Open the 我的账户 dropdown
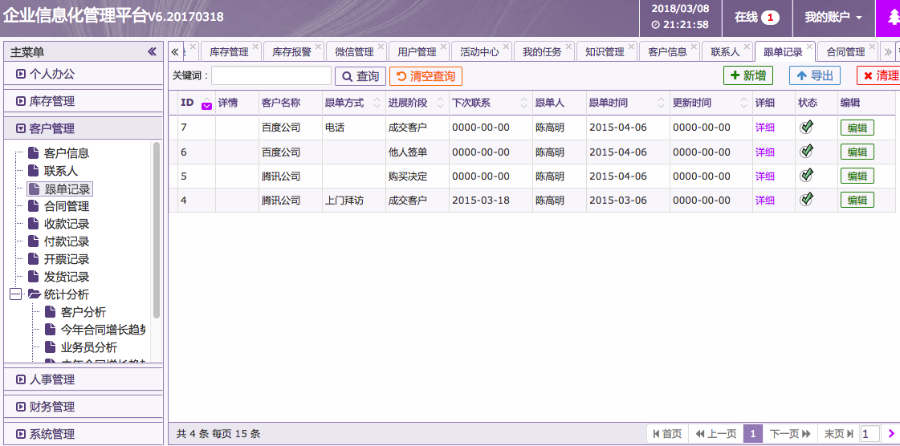 click(833, 18)
